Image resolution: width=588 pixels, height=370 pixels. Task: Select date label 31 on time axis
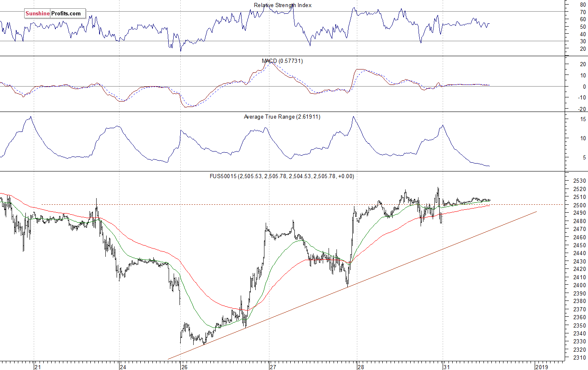pyautogui.click(x=447, y=367)
